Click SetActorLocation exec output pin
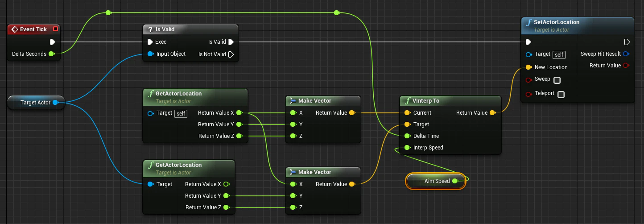 click(x=627, y=42)
